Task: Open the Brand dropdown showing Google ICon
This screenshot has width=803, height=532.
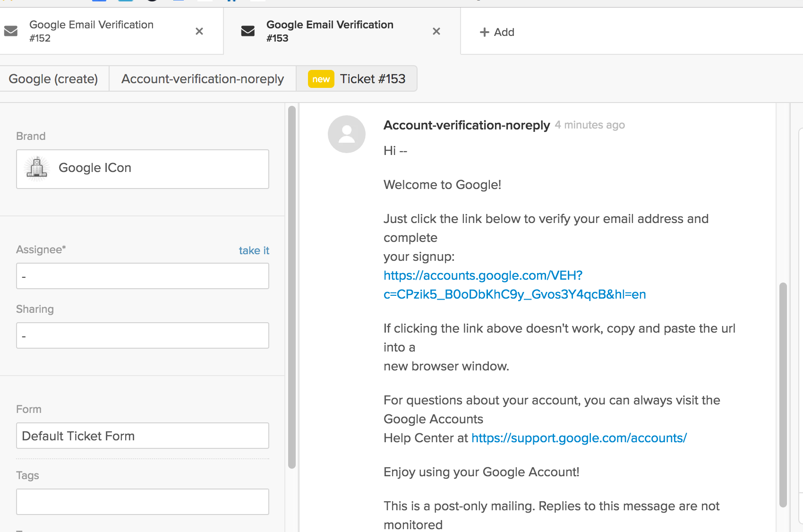Action: point(143,169)
